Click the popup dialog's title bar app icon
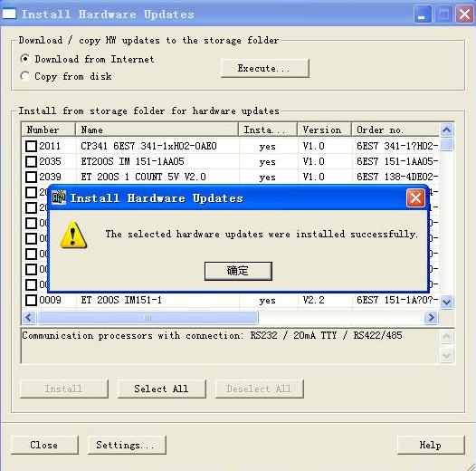 pyautogui.click(x=59, y=197)
